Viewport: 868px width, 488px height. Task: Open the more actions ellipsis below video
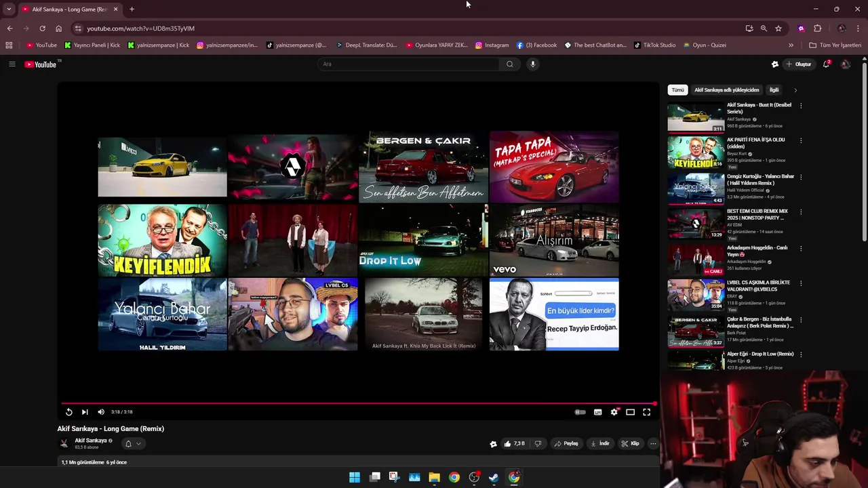tap(653, 444)
